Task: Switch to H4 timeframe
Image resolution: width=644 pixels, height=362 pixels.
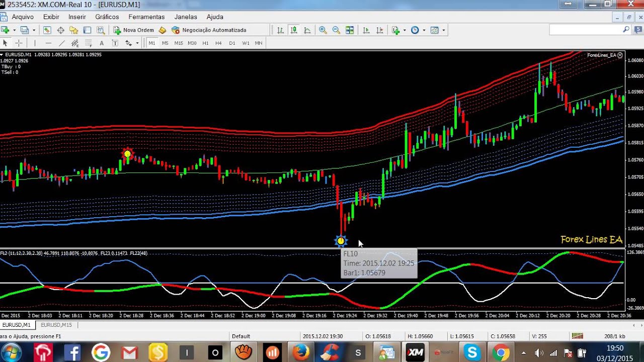Action: pos(218,43)
